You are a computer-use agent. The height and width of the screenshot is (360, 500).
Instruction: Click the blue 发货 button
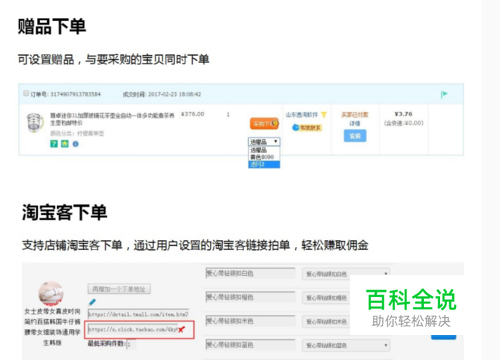tap(355, 136)
